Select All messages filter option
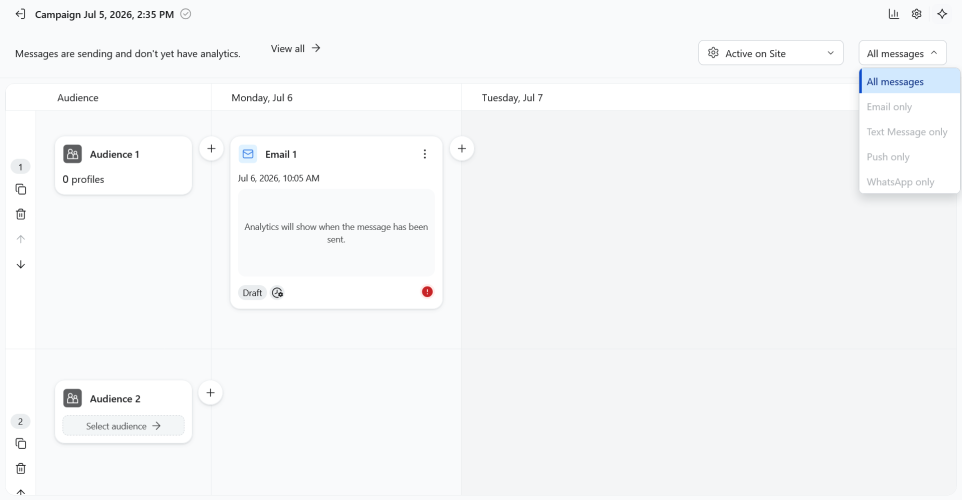 (910, 81)
